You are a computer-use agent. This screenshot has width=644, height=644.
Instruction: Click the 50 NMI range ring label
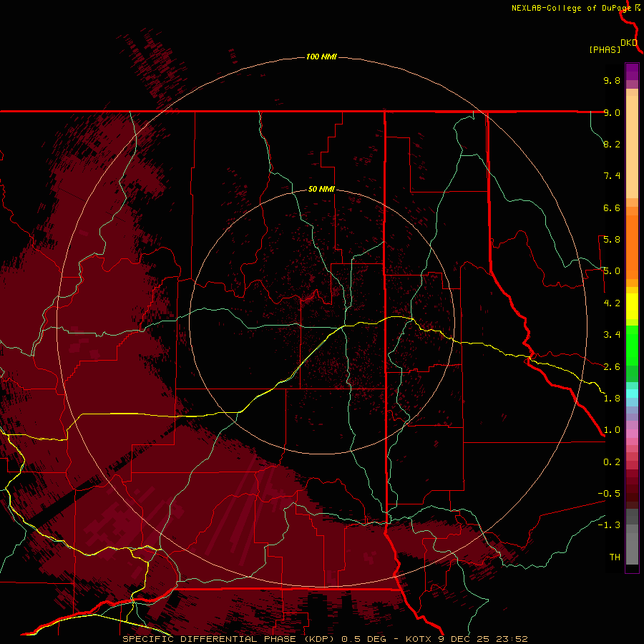coord(321,189)
